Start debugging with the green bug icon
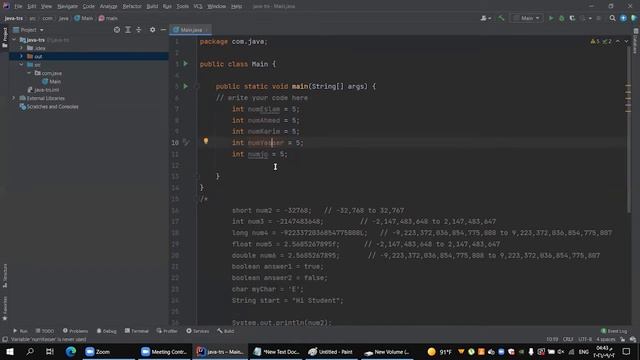 562,18
